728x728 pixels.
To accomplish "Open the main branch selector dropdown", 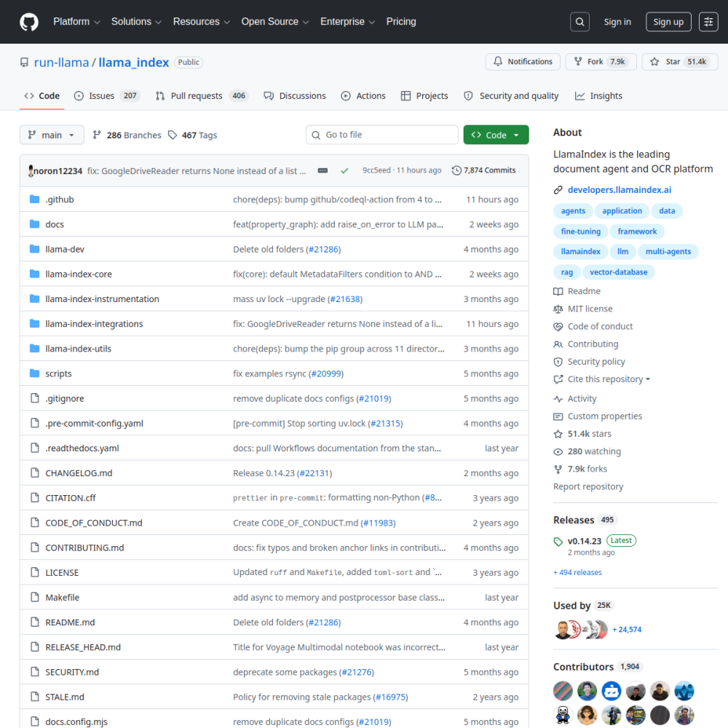I will (x=52, y=135).
